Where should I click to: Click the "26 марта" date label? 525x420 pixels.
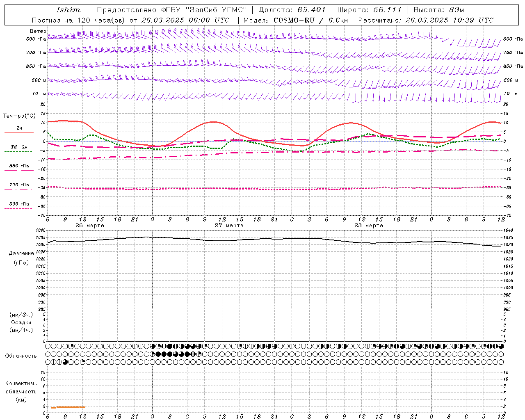(90, 225)
